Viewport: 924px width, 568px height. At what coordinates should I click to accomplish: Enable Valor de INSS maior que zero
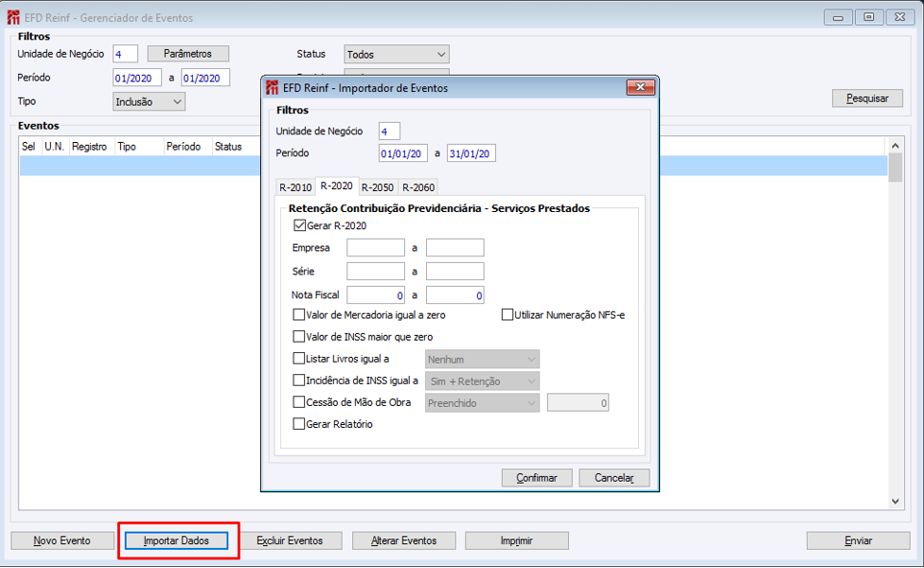(298, 337)
